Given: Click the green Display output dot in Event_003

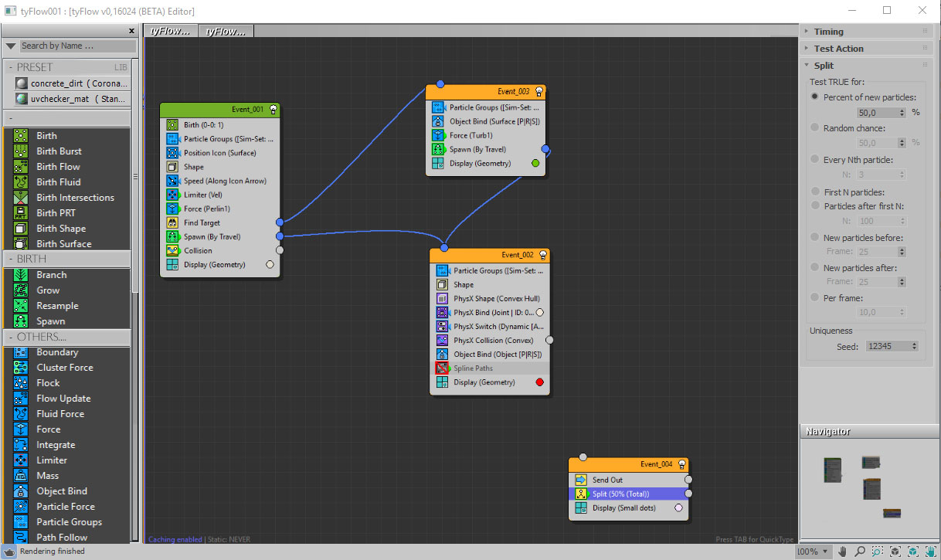Looking at the screenshot, I should pos(535,163).
